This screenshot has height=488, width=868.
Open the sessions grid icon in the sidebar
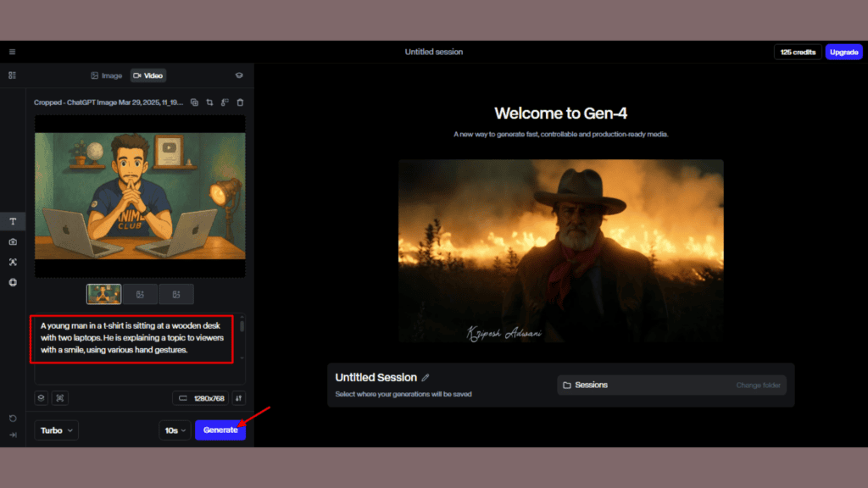(13, 75)
